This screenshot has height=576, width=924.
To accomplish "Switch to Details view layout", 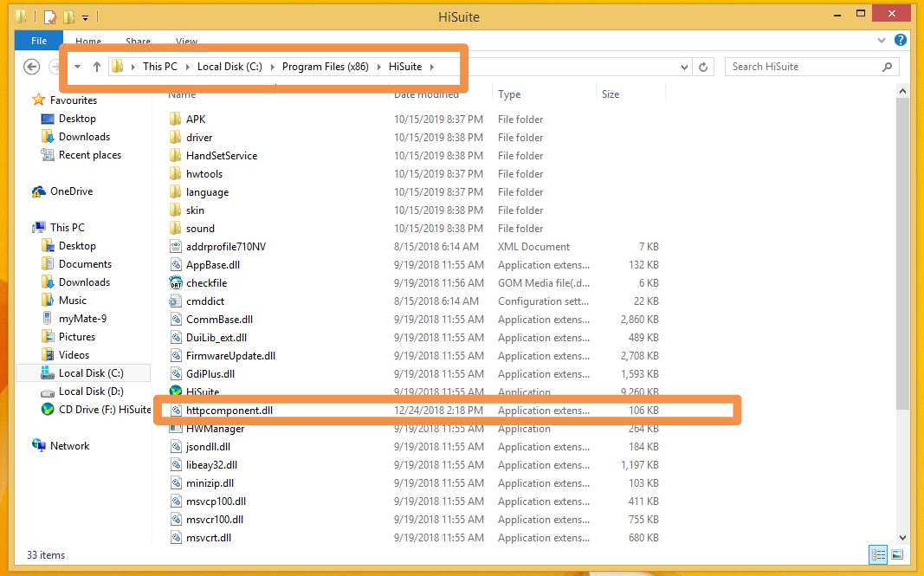I will (x=878, y=554).
